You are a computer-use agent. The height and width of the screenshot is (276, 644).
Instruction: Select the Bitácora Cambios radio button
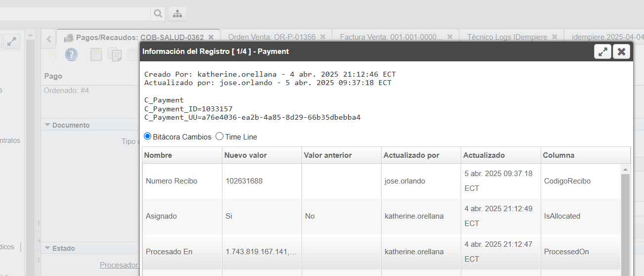(148, 137)
